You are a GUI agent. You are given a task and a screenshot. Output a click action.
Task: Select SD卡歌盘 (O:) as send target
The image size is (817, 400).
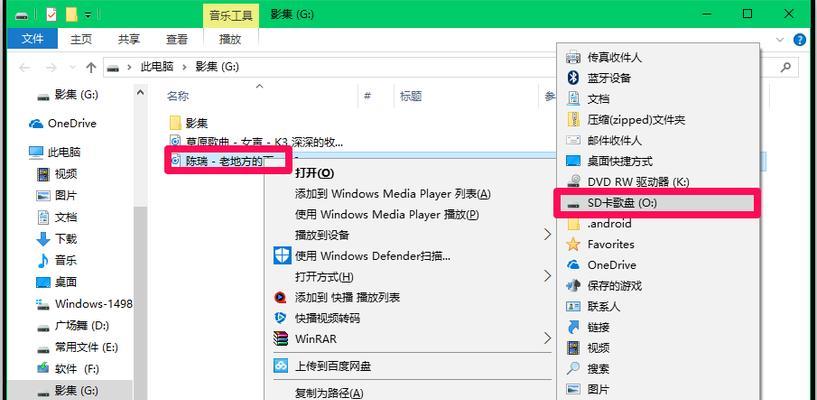coord(657,203)
